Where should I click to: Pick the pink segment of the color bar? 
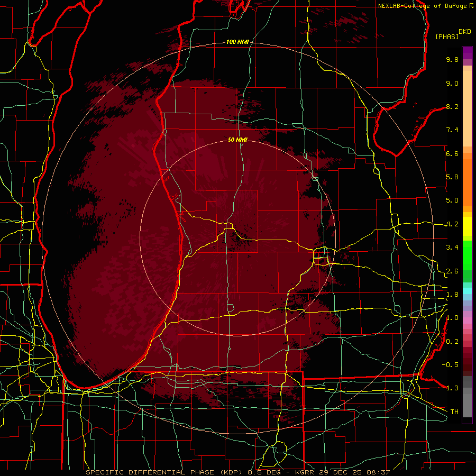point(467,321)
